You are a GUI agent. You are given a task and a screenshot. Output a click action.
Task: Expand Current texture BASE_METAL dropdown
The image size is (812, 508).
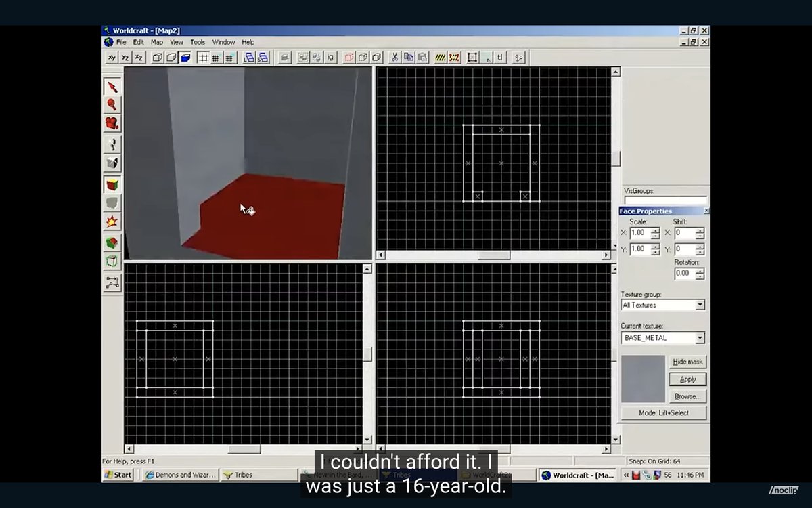[700, 338]
